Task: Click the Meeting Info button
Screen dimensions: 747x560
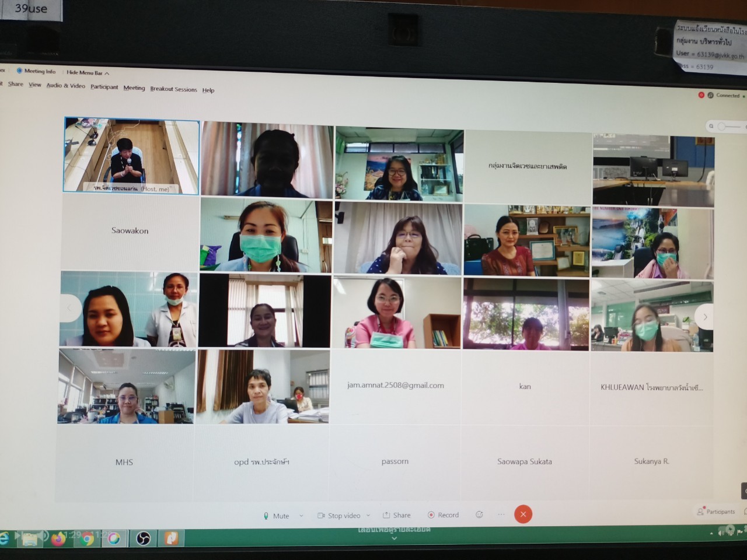Action: [x=36, y=71]
